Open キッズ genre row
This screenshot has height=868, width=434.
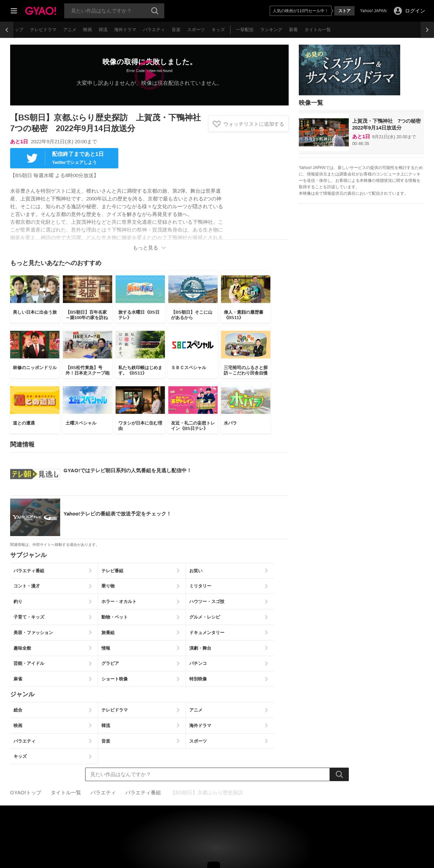pos(54,756)
